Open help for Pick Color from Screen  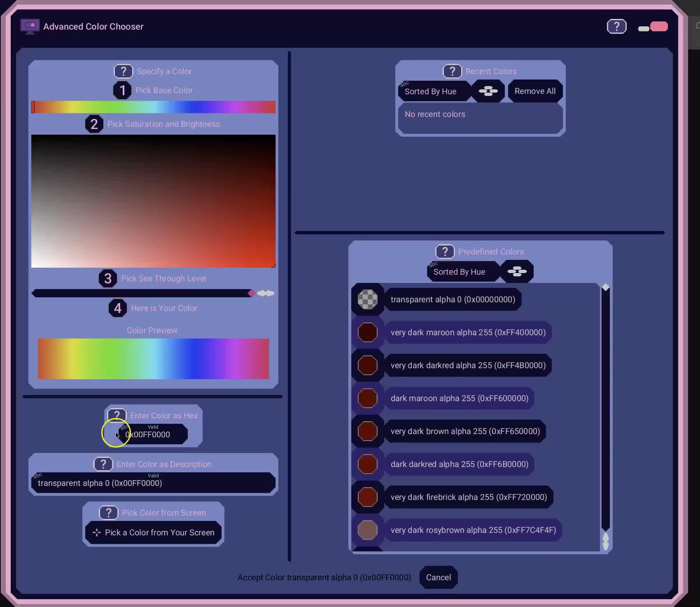[x=108, y=513]
